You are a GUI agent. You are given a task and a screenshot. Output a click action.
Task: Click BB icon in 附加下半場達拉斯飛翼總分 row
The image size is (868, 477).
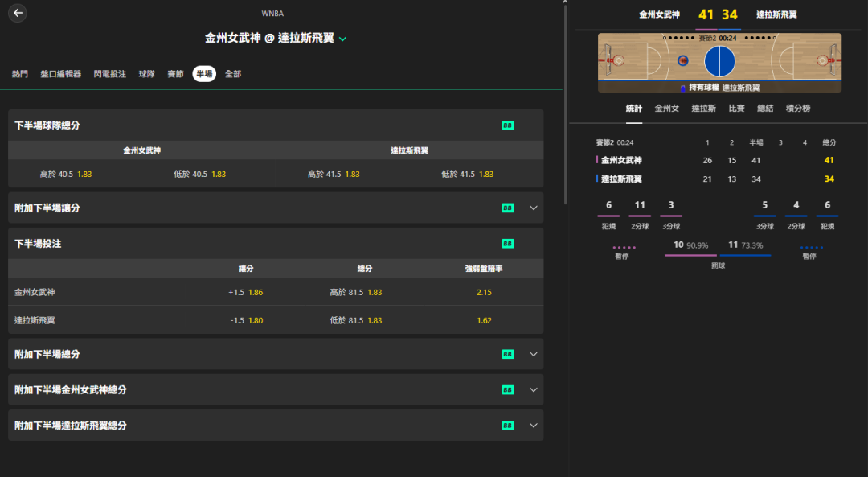(x=508, y=426)
